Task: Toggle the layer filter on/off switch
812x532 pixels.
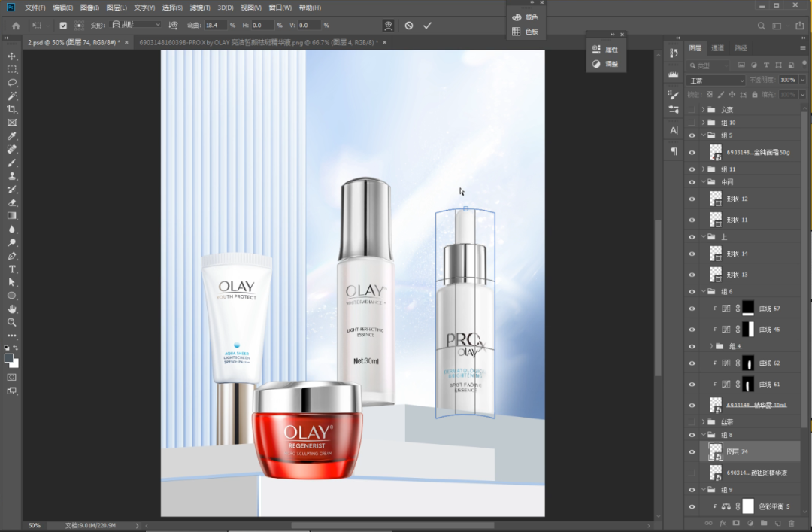Action: pos(803,65)
